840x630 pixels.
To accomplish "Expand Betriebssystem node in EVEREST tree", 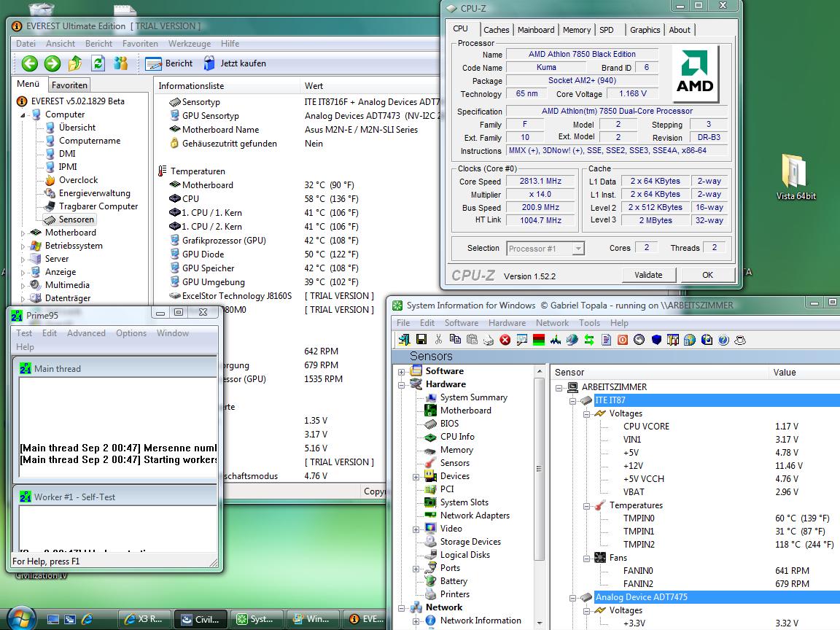I will coord(23,246).
